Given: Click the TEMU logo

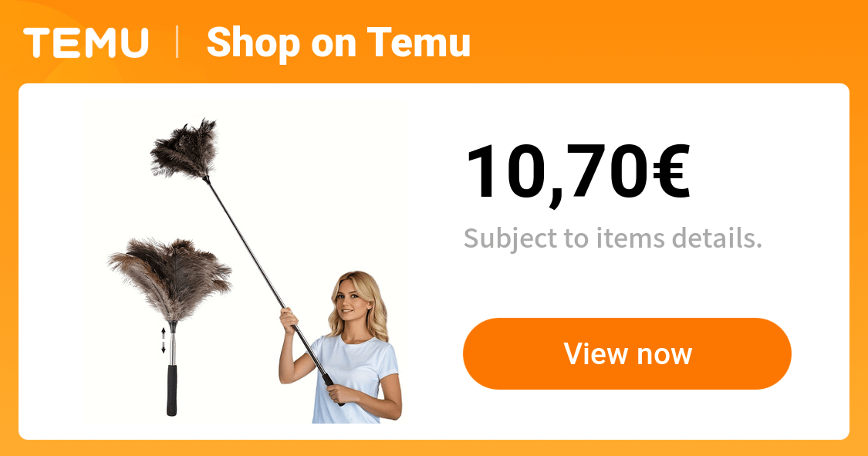Looking at the screenshot, I should 86,42.
